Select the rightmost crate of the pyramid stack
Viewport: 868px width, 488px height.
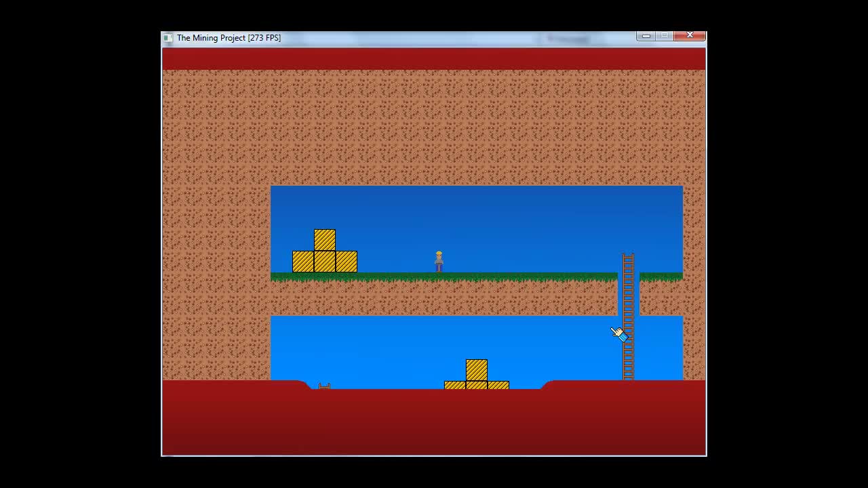pyautogui.click(x=348, y=261)
